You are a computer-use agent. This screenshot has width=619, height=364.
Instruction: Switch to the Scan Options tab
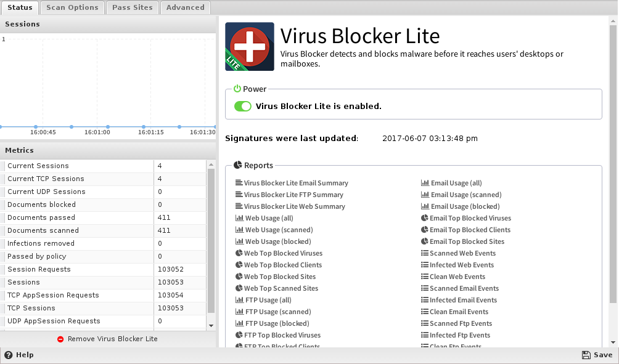point(72,7)
